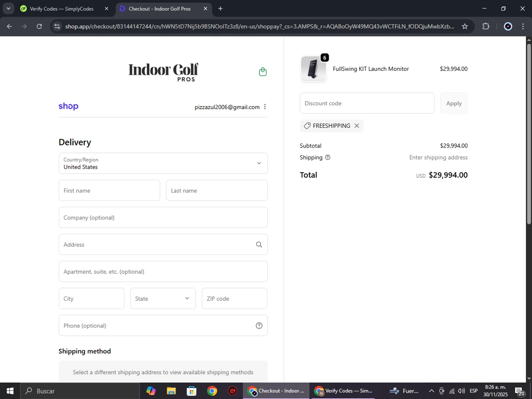Open browser extensions puzzle icon
The height and width of the screenshot is (399, 532).
[486, 26]
